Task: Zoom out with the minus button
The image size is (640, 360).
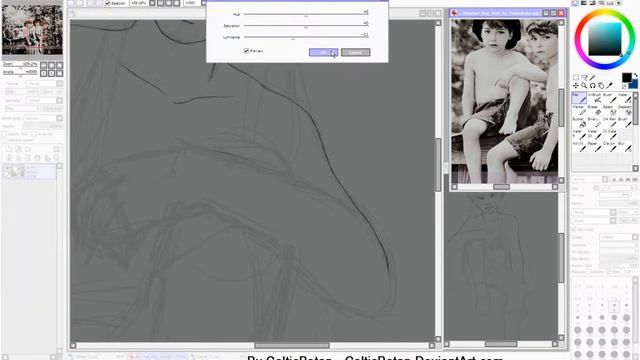Action: 44,65
